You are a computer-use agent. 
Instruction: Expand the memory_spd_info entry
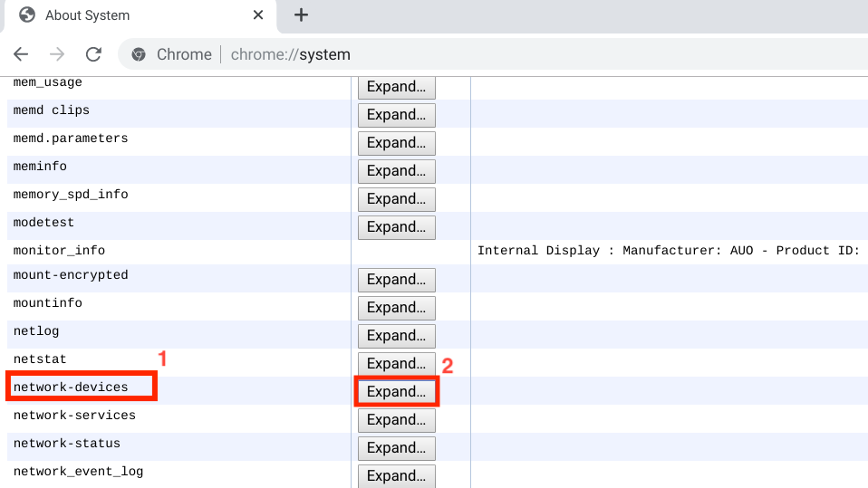(396, 199)
